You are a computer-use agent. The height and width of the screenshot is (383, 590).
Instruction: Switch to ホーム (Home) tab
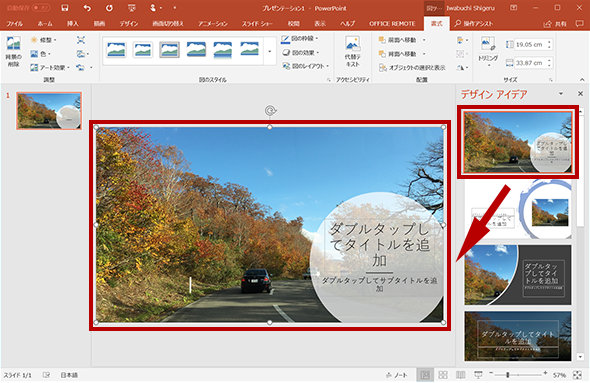(45, 23)
